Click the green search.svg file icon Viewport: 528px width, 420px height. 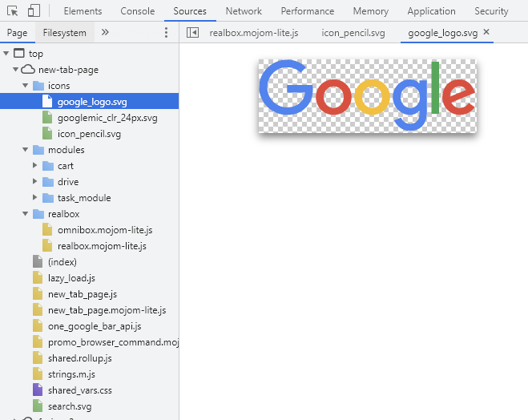point(38,406)
